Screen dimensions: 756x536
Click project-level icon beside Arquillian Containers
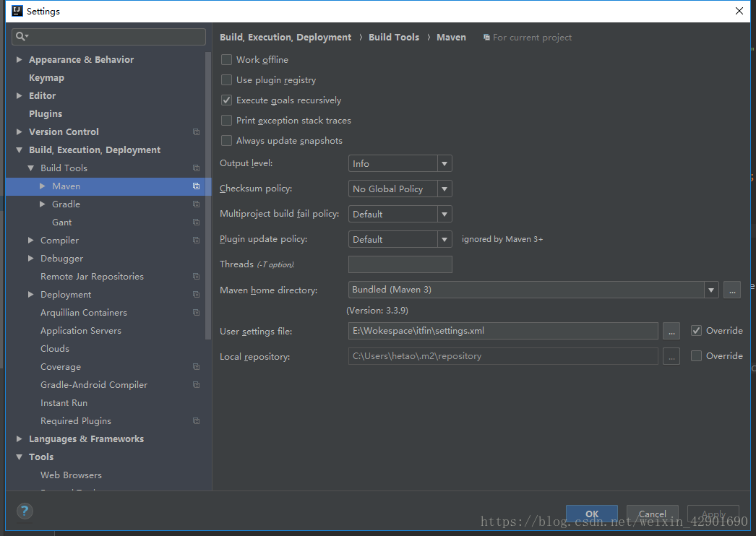(x=197, y=312)
